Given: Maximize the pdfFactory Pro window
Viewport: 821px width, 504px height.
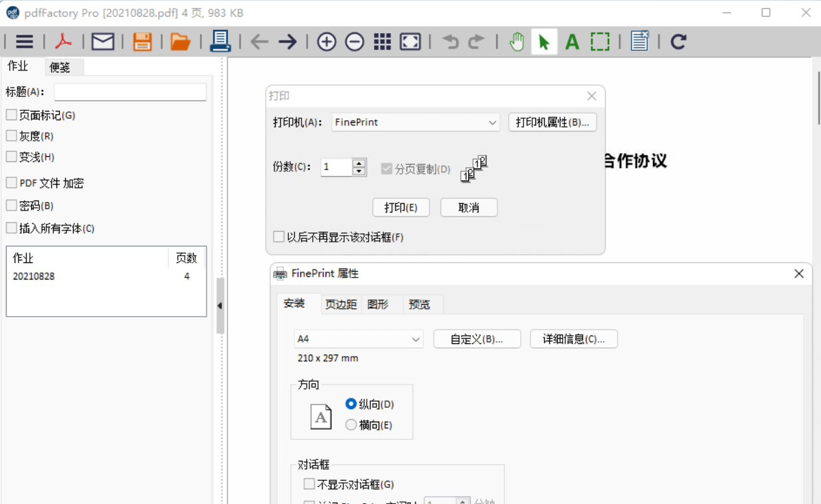Looking at the screenshot, I should click(766, 13).
